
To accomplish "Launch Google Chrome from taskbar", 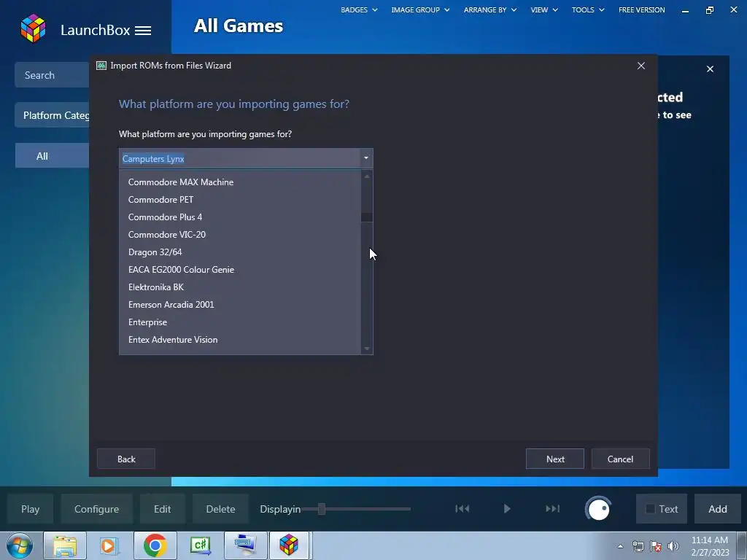I will pyautogui.click(x=155, y=545).
